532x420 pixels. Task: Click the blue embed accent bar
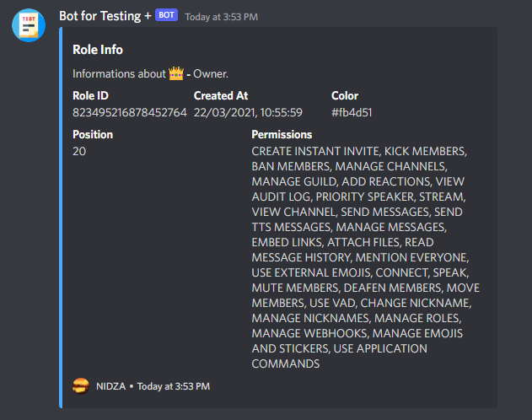point(61,218)
